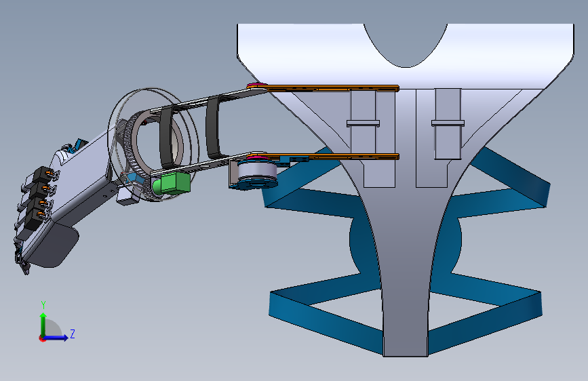Click the blue Z axis arrow of triad
The height and width of the screenshot is (381, 588).
coord(56,338)
